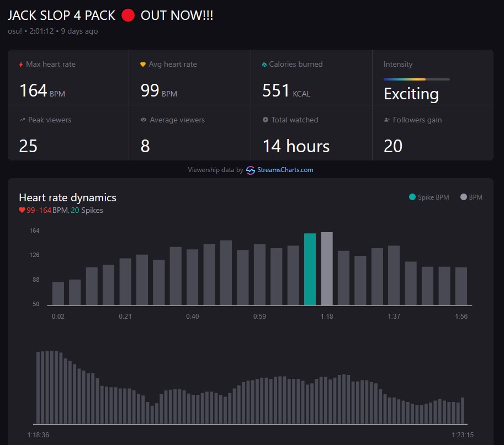Click the trend arrow icon beside Peak viewers
The width and height of the screenshot is (504, 445).
click(x=22, y=120)
